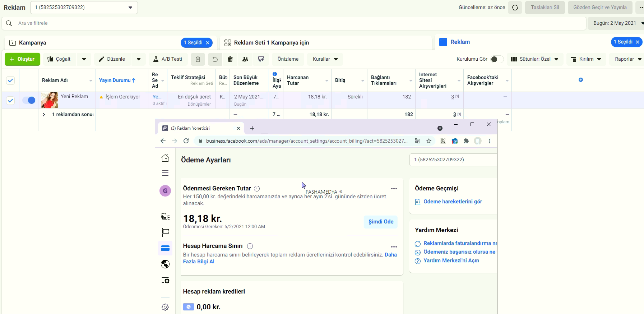Click the browser address bar URL
Viewport: 644px width, 314px height.
tap(307, 141)
